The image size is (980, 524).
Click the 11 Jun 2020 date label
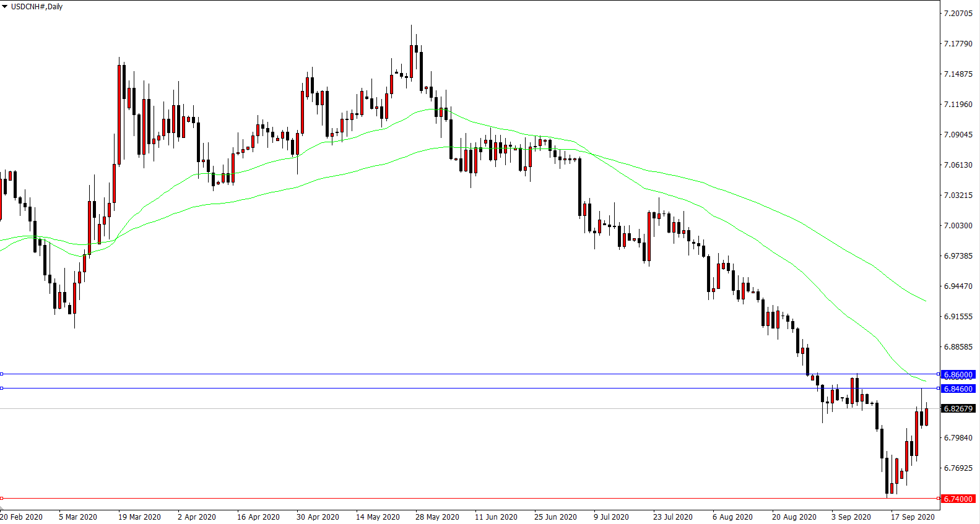[496, 517]
